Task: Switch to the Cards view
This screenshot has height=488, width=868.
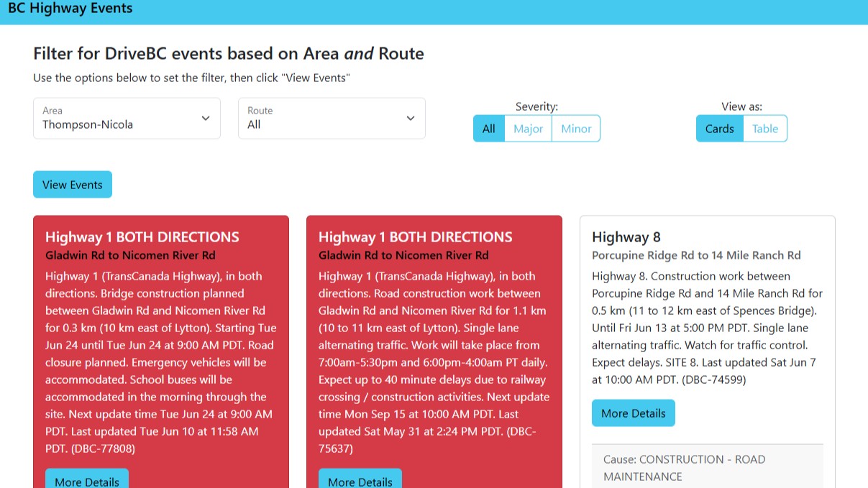Action: [x=719, y=129]
